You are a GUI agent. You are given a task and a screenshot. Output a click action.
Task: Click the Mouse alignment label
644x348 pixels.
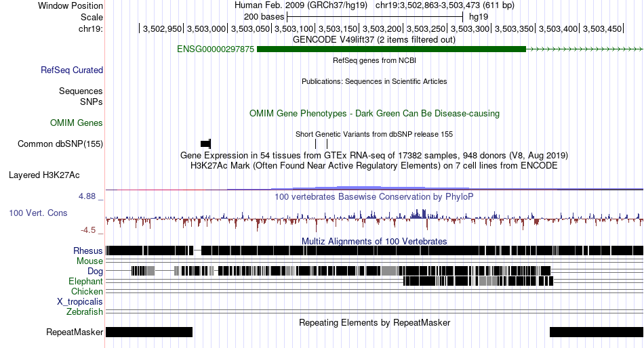pyautogui.click(x=89, y=261)
